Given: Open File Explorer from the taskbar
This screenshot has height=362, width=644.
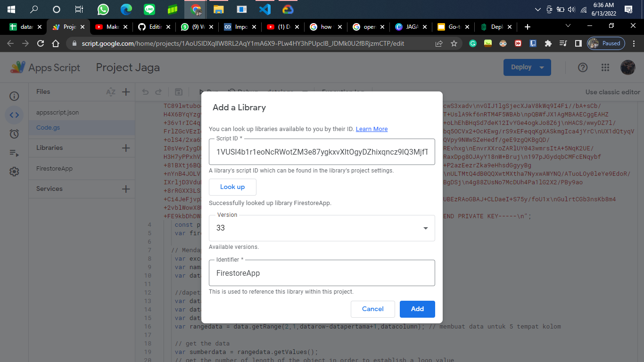Looking at the screenshot, I should click(218, 9).
